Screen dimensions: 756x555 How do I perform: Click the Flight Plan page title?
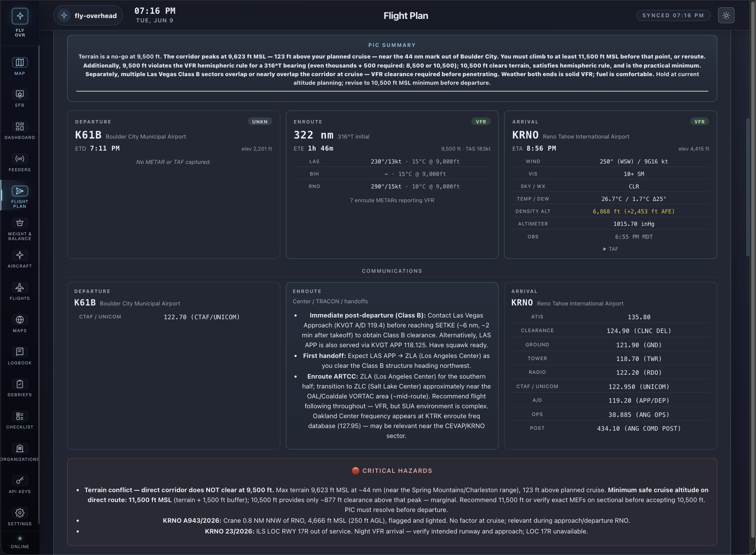click(x=406, y=16)
